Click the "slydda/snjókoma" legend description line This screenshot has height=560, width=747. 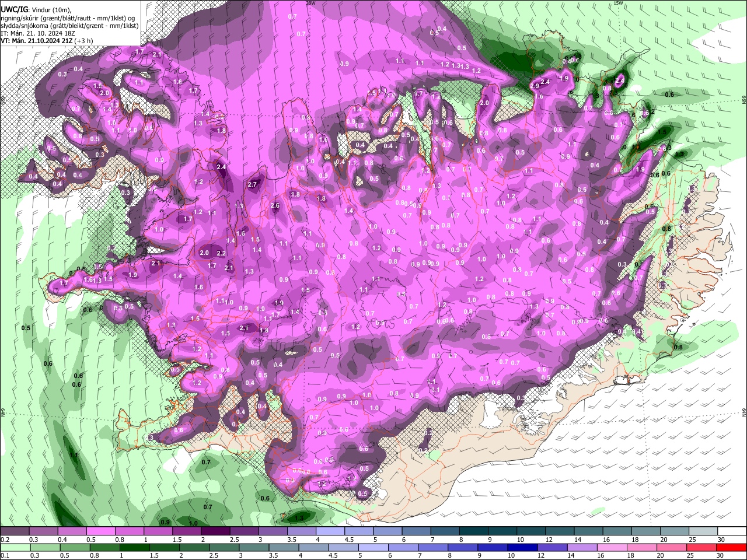click(69, 26)
